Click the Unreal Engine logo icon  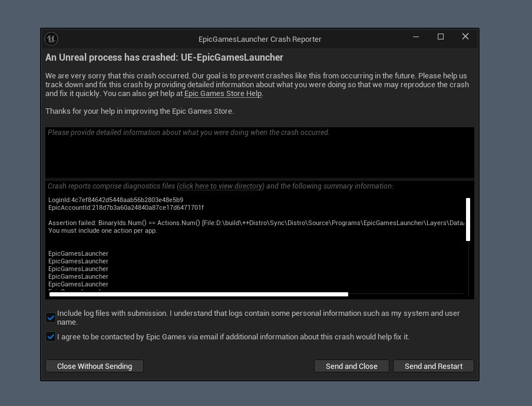pyautogui.click(x=51, y=39)
